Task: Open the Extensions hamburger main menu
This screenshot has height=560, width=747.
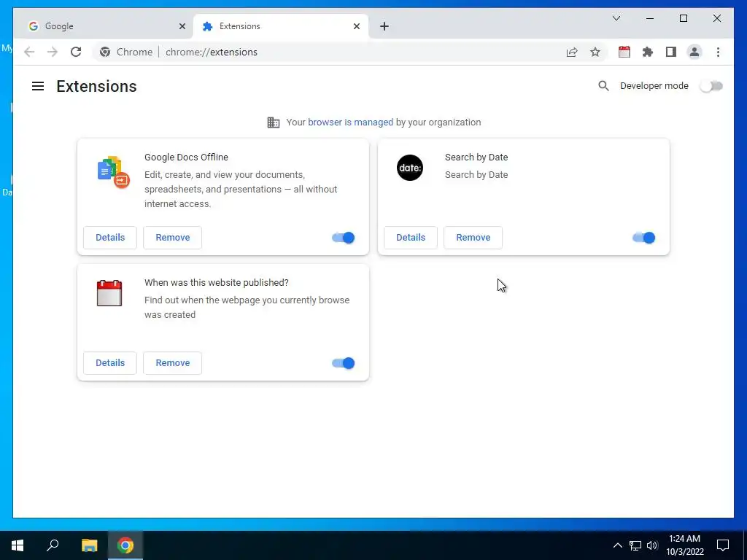Action: [38, 86]
